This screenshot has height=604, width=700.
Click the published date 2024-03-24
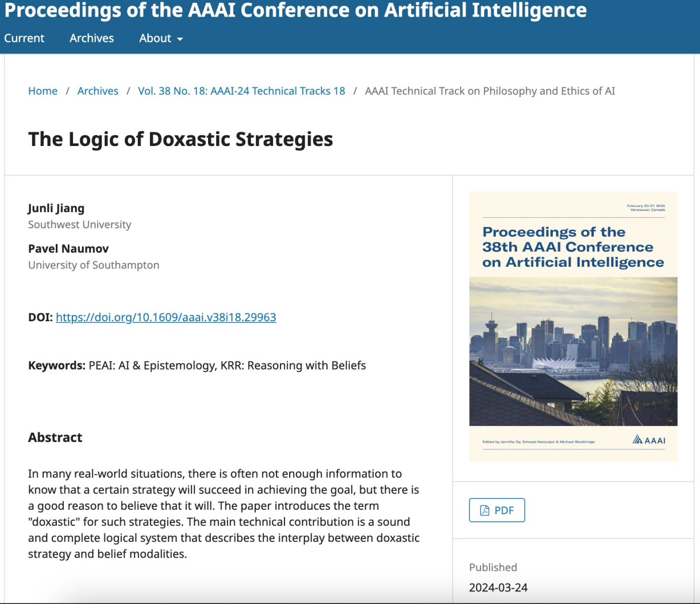click(x=498, y=587)
